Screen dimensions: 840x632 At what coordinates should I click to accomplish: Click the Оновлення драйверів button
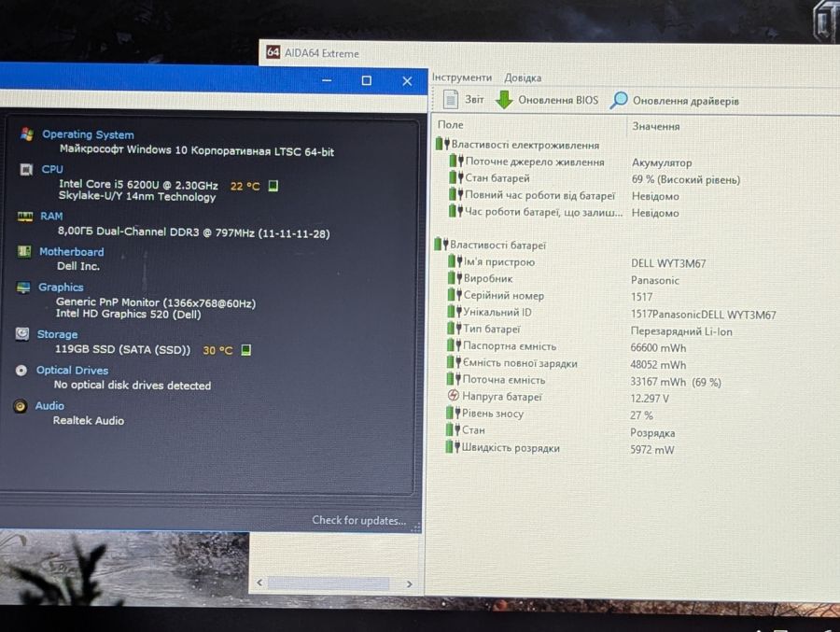tap(675, 100)
